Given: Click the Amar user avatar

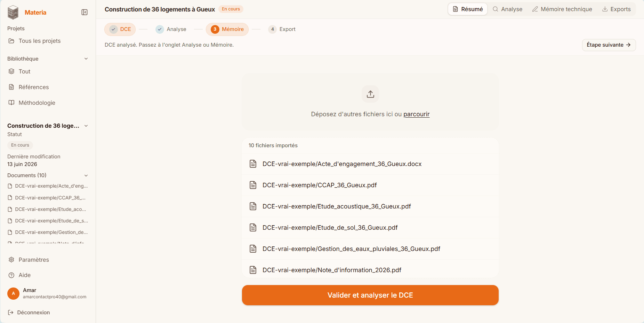Looking at the screenshot, I should pyautogui.click(x=13, y=293).
